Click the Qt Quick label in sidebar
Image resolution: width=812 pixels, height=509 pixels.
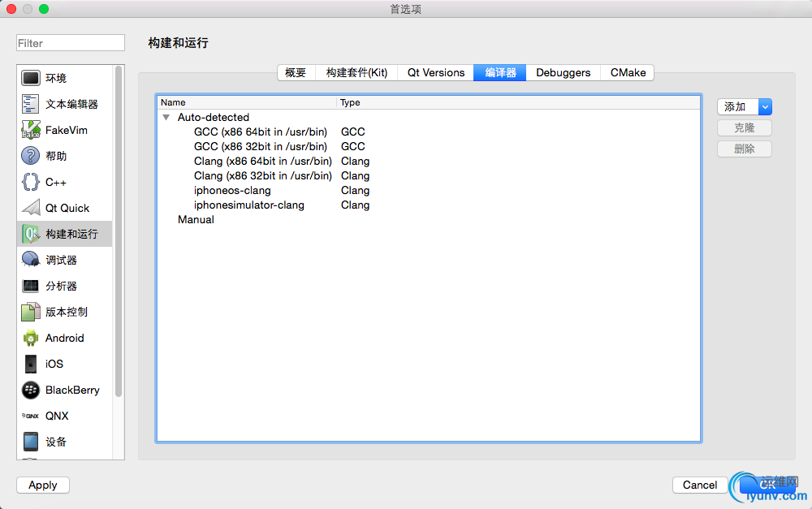coord(67,208)
